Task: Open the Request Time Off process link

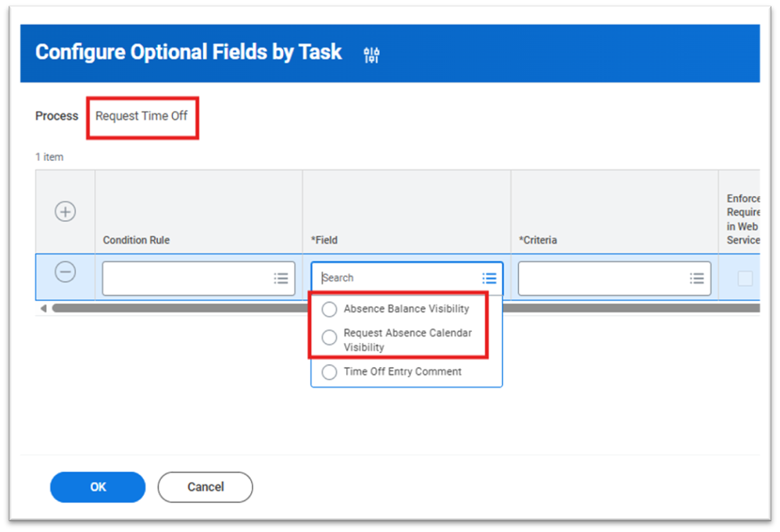Action: 141,116
